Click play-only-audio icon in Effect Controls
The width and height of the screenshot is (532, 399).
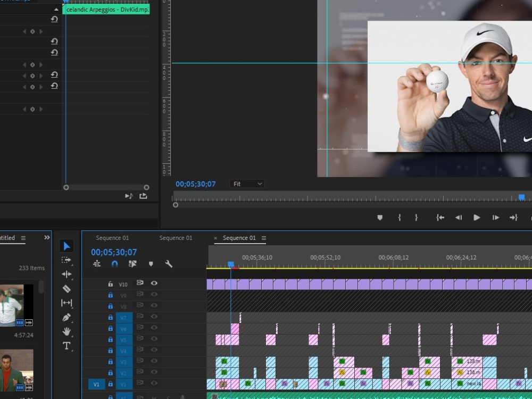click(129, 196)
